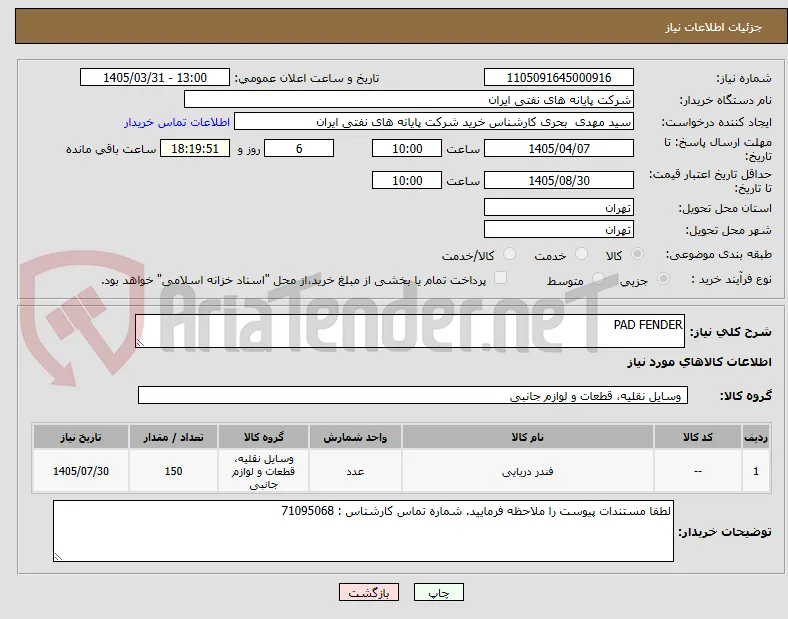Click the delivery province field تهران

pos(559,208)
